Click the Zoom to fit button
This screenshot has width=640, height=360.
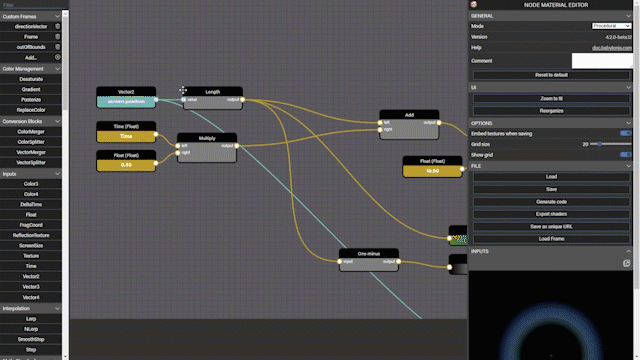click(x=551, y=99)
